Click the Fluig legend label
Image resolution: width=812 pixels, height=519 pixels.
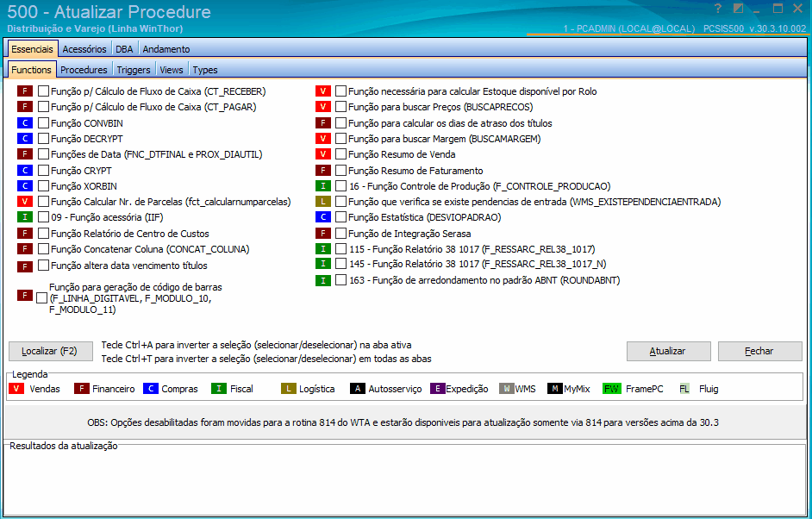tap(709, 389)
